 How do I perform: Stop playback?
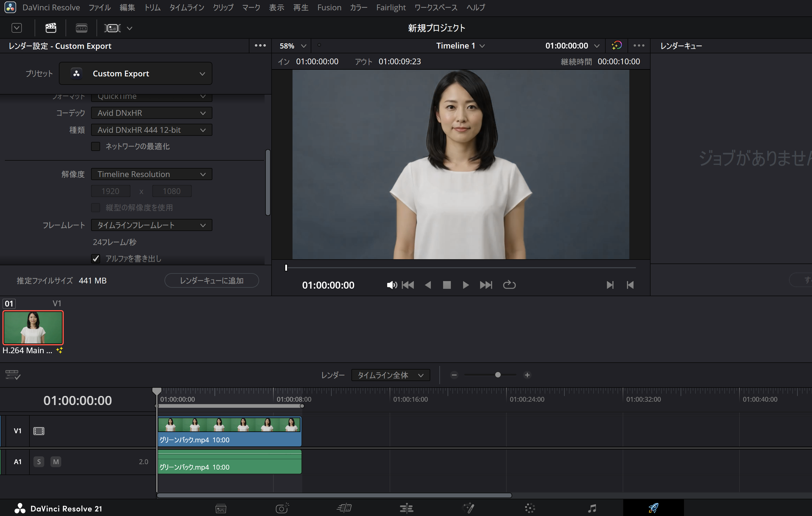446,285
